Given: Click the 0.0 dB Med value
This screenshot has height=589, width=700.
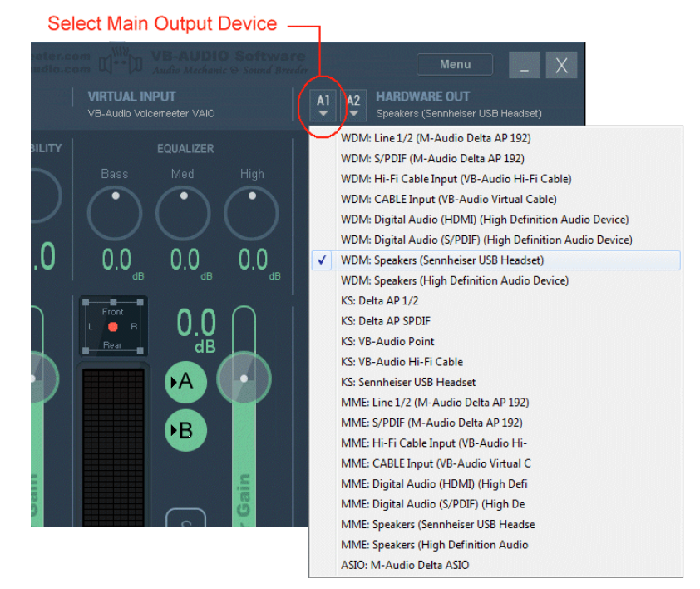Looking at the screenshot, I should (x=191, y=264).
